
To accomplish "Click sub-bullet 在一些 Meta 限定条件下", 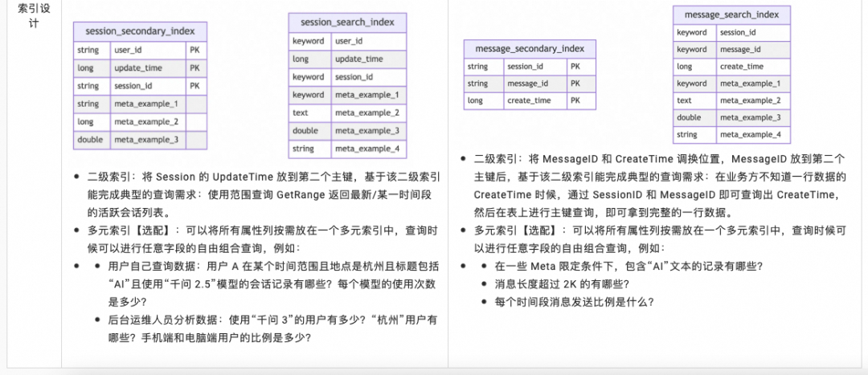I will (629, 266).
